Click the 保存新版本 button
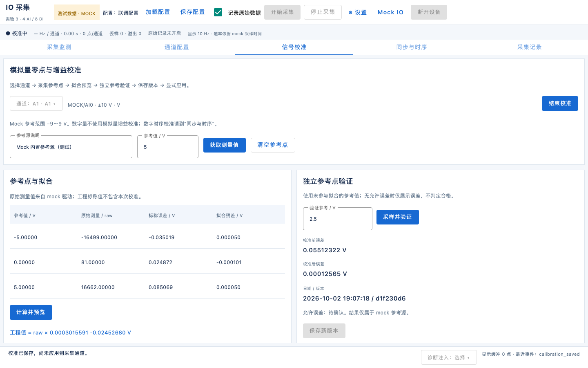This screenshot has height=368, width=588. 324,331
